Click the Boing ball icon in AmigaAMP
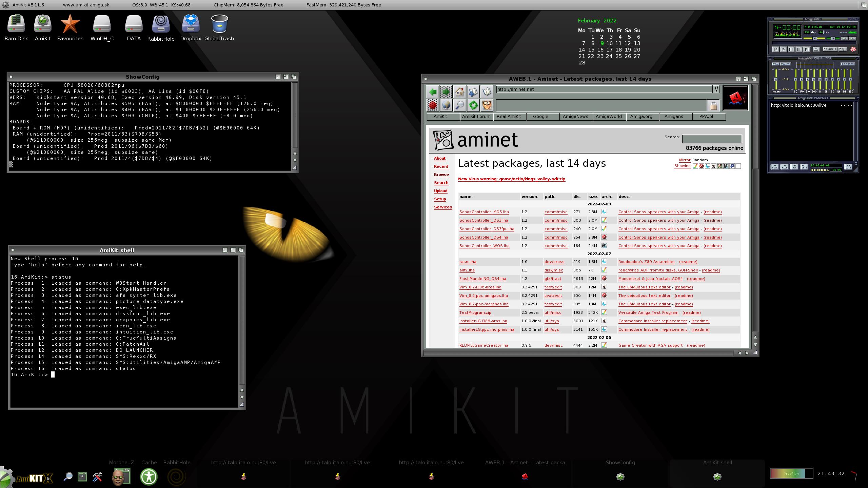 click(853, 49)
